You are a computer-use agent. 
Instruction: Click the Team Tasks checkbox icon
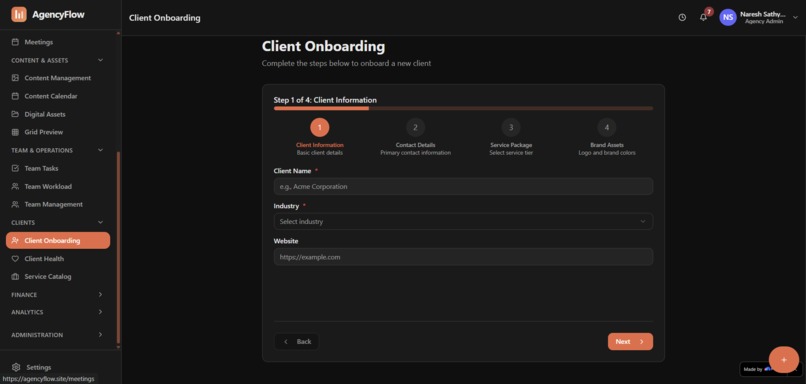point(15,169)
